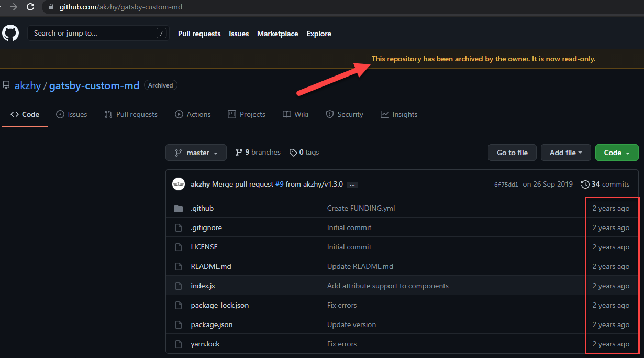Expand commit message ellipsis button
This screenshot has width=644, height=358.
click(x=352, y=185)
